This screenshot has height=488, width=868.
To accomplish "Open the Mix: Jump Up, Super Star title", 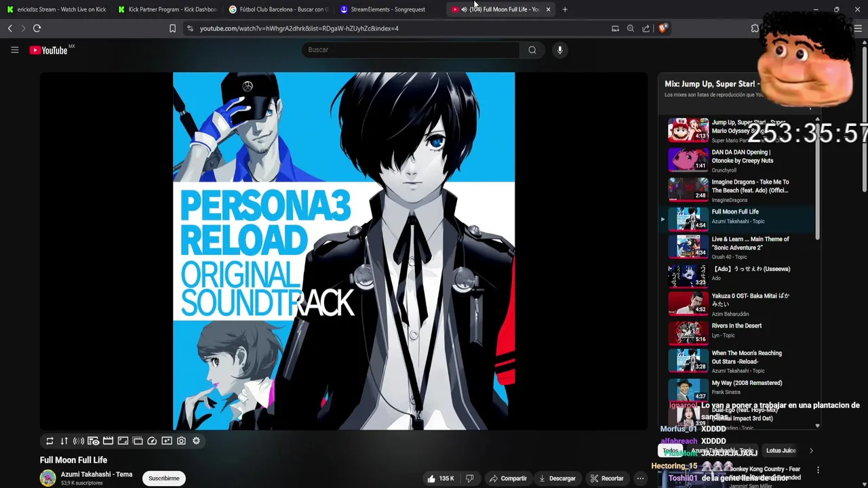I will [x=712, y=84].
